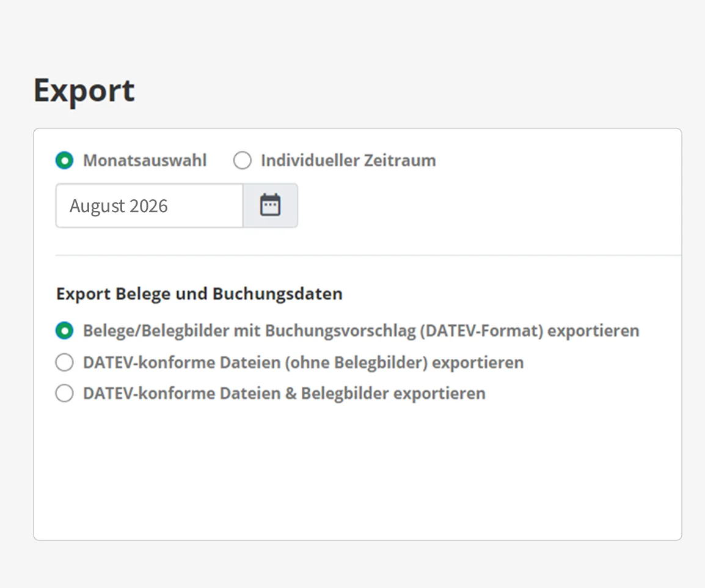Select radio circle for DATEV-konforme Dateien & Belegbilder
This screenshot has height=588, width=705.
click(64, 393)
